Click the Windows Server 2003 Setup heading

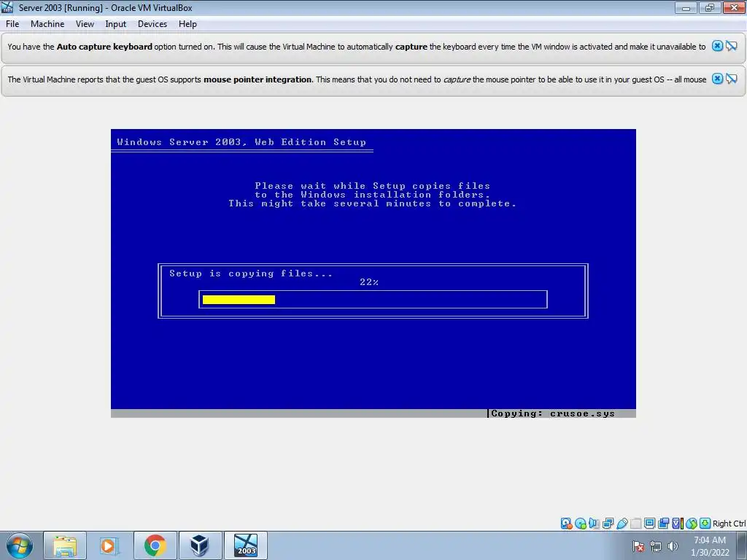pos(241,142)
